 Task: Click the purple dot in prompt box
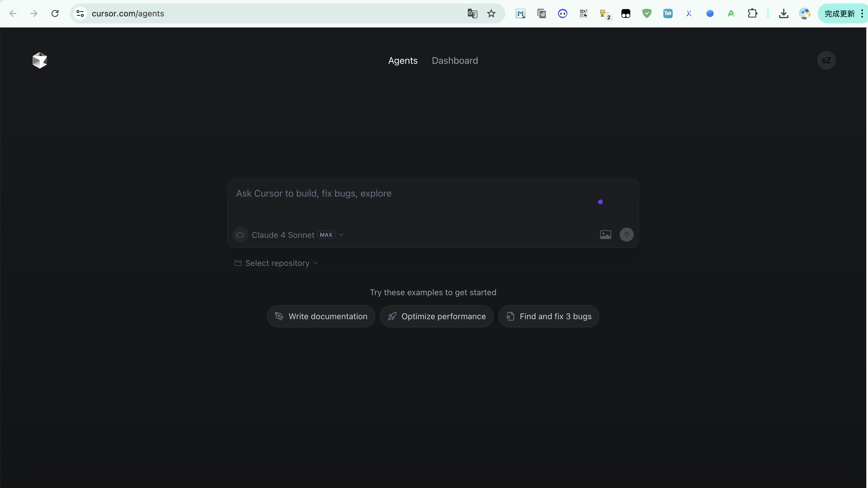(600, 202)
